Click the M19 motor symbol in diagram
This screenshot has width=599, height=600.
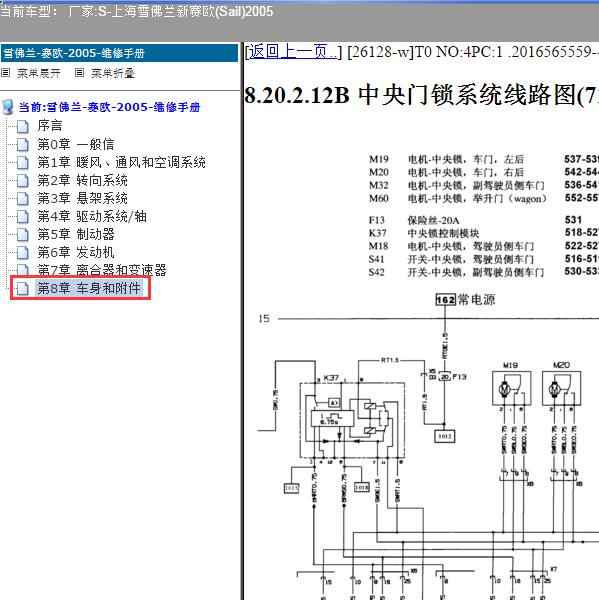coord(511,388)
